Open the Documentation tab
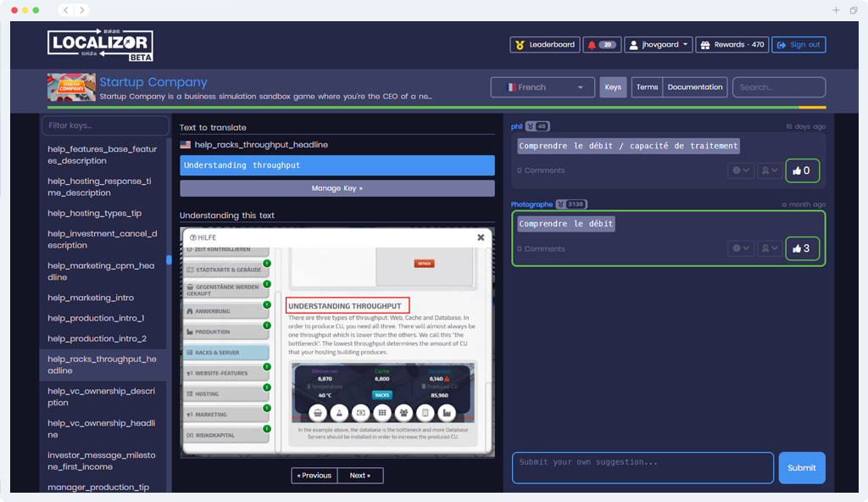Screen dimensions: 868x502 [695, 87]
